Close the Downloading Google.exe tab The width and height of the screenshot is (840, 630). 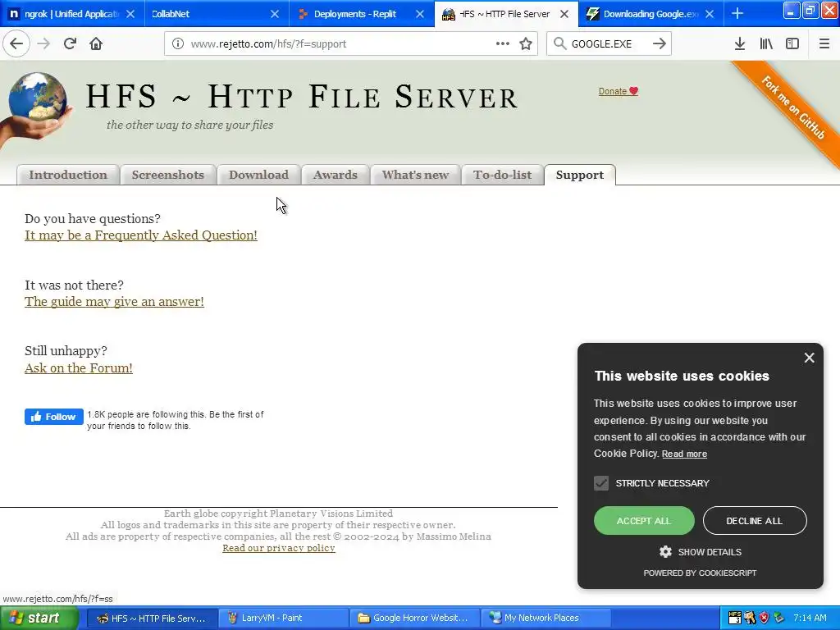(x=710, y=14)
